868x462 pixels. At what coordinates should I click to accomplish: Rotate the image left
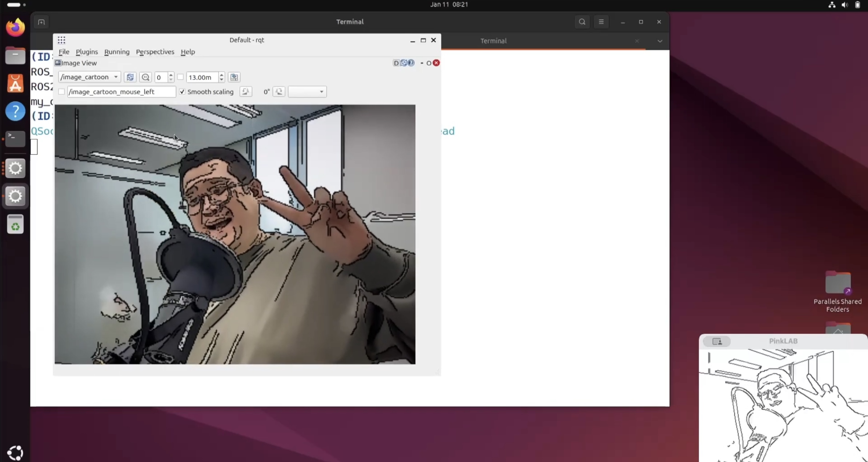point(246,92)
